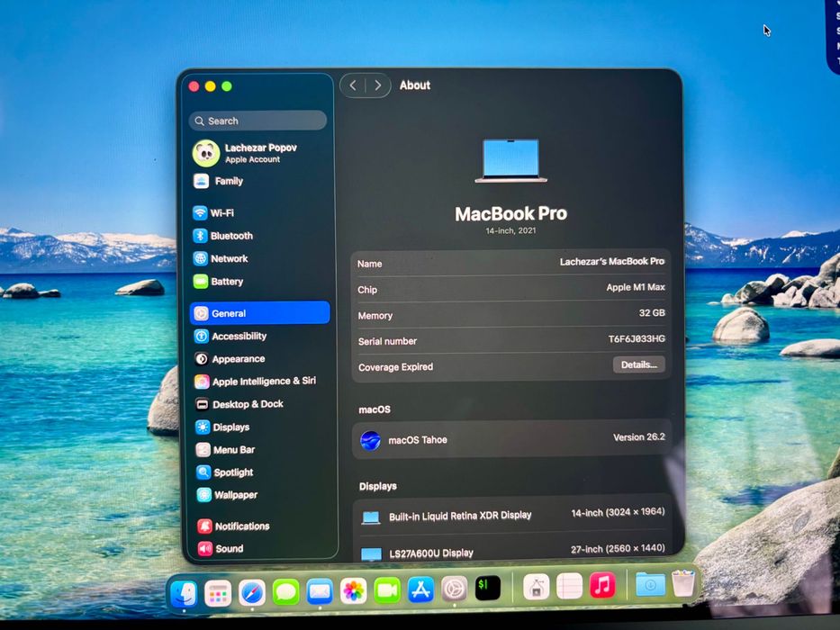
Task: Click the 32 GB memory value
Action: [652, 313]
